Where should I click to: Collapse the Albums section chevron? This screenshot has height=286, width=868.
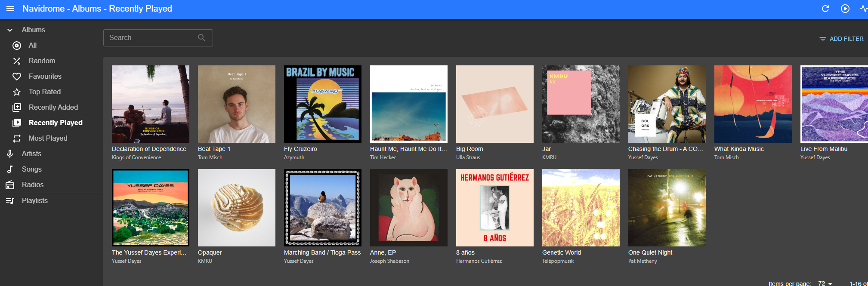(x=10, y=30)
